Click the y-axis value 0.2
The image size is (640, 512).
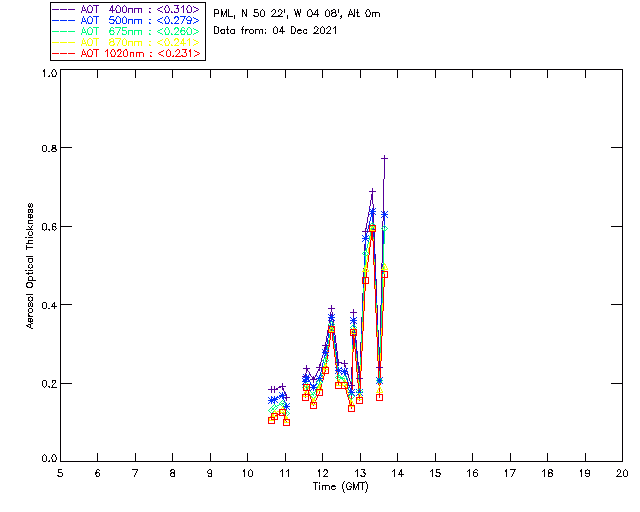click(49, 384)
